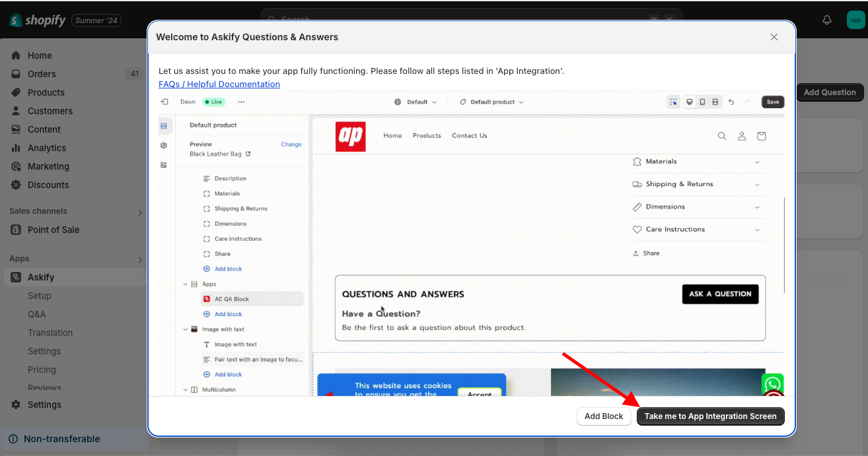Click the green WhatsApp chat icon
This screenshot has height=456, width=868.
[x=772, y=383]
